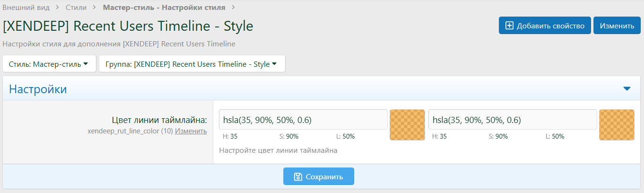This screenshot has height=193, width=644.
Task: Click the Настройки section heading
Action: point(38,89)
